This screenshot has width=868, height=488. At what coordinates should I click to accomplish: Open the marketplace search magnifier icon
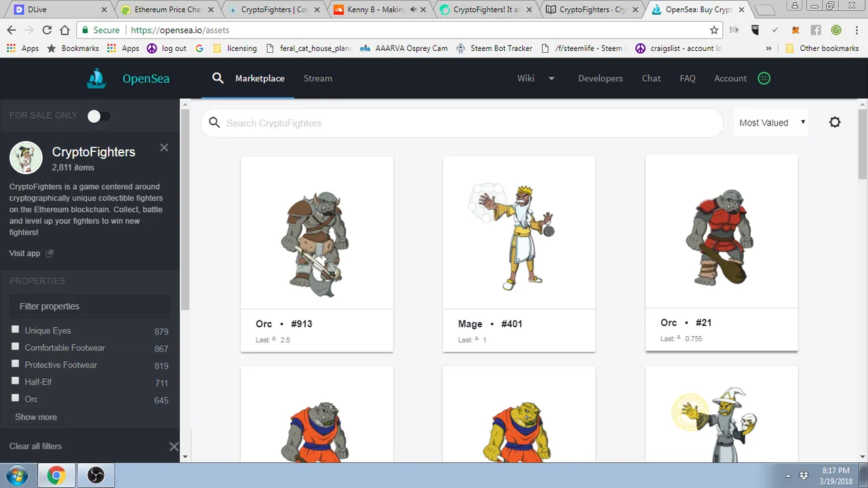point(218,78)
